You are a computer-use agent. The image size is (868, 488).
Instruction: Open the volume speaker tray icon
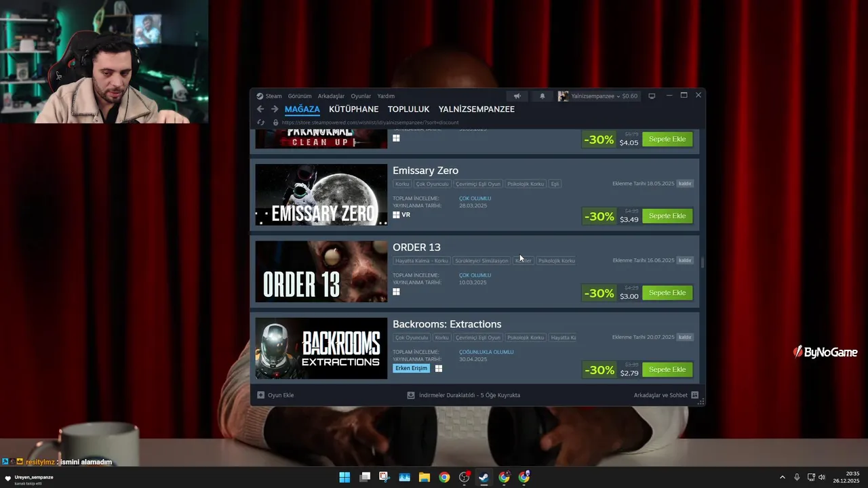tap(822, 477)
